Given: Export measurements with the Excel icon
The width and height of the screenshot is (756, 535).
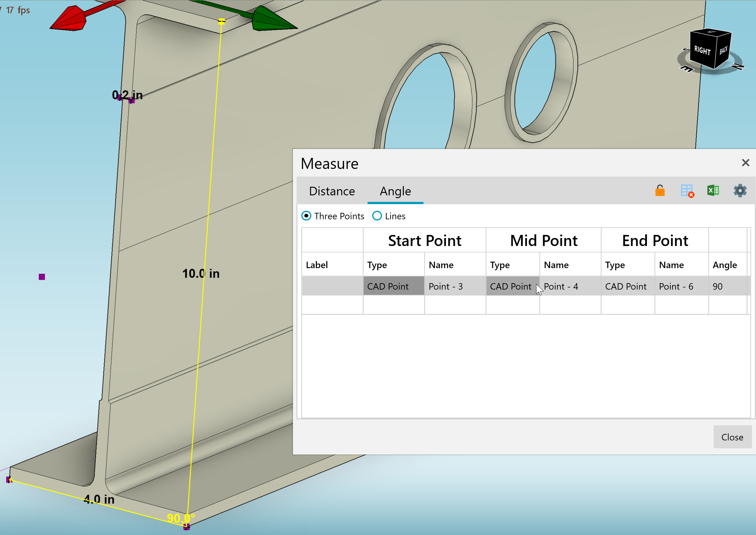Looking at the screenshot, I should coord(713,190).
